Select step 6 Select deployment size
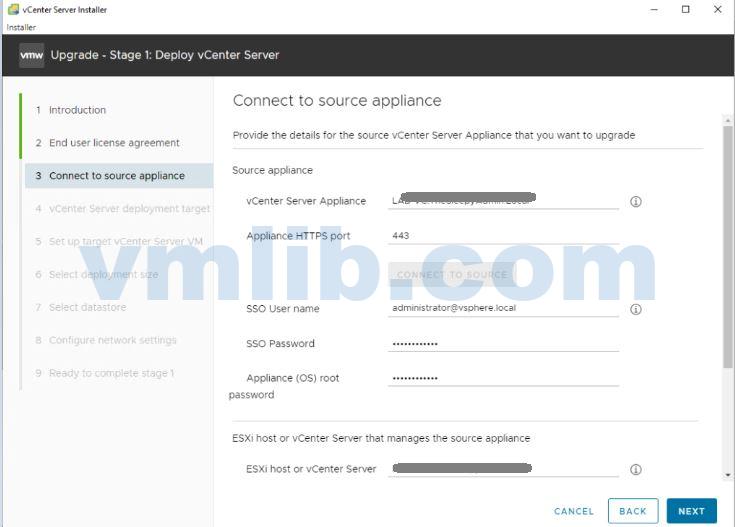735x527 pixels. pos(97,274)
